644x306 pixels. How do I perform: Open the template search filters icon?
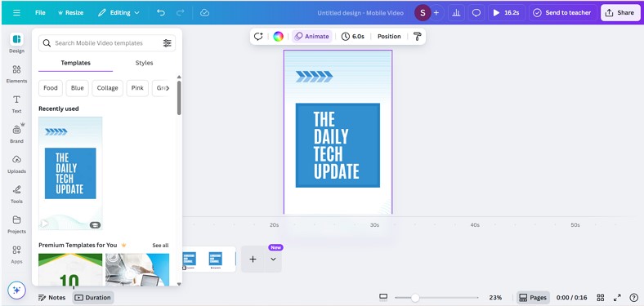pyautogui.click(x=167, y=43)
